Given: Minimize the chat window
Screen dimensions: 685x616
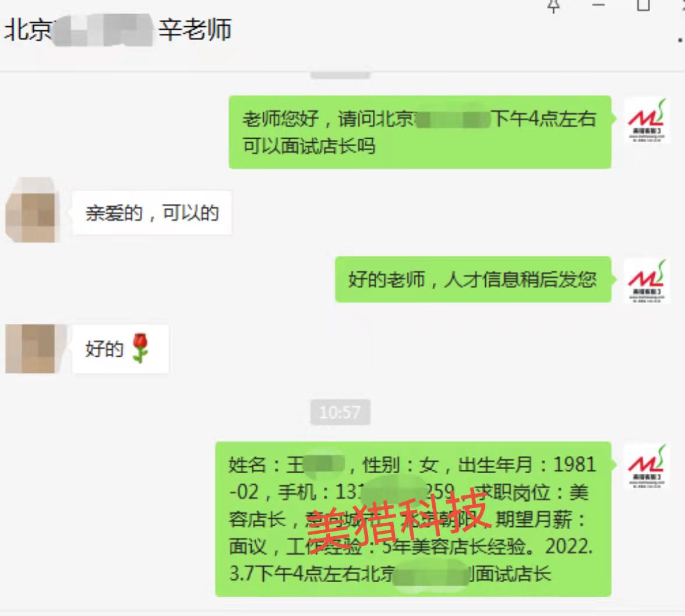Looking at the screenshot, I should click(598, 5).
